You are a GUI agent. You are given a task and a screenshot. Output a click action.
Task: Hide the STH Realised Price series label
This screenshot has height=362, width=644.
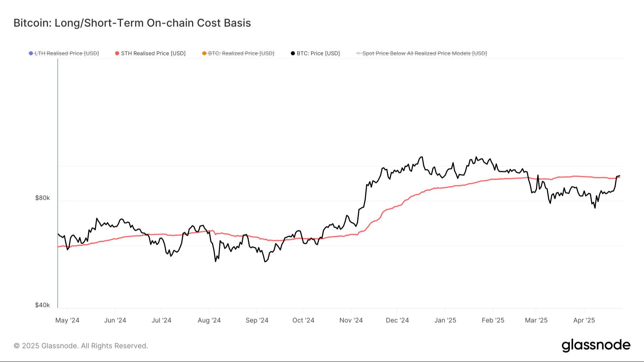click(x=153, y=54)
